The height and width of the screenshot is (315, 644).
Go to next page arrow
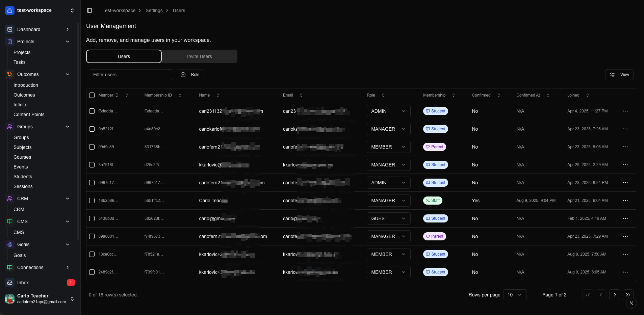614,295
